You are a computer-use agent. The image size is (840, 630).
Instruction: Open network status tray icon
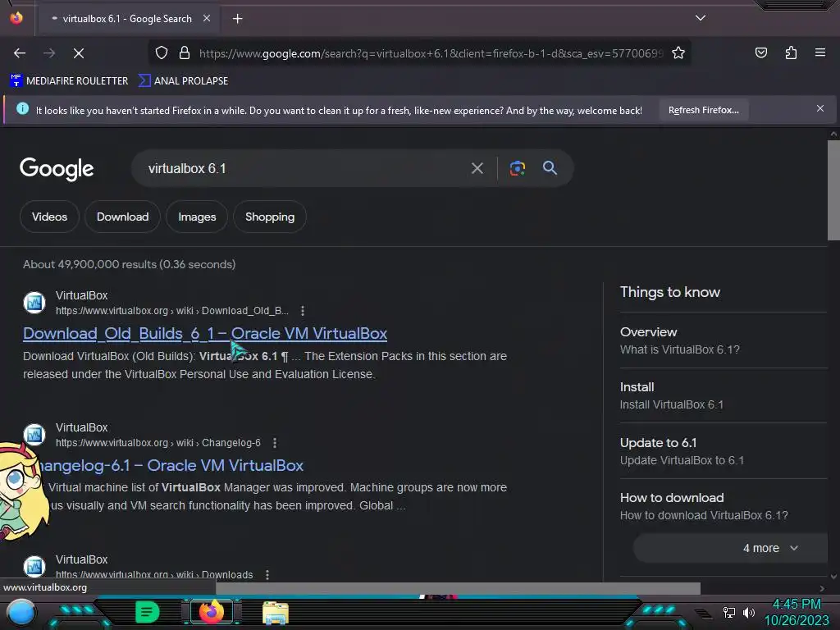pyautogui.click(x=729, y=612)
